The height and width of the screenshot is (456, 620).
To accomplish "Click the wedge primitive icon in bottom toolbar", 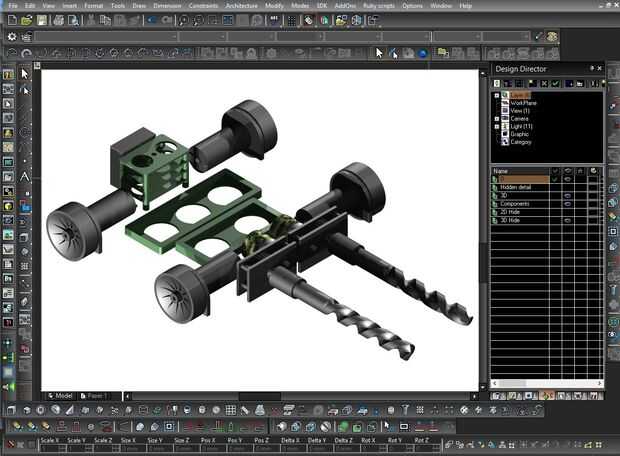I will pos(70,410).
